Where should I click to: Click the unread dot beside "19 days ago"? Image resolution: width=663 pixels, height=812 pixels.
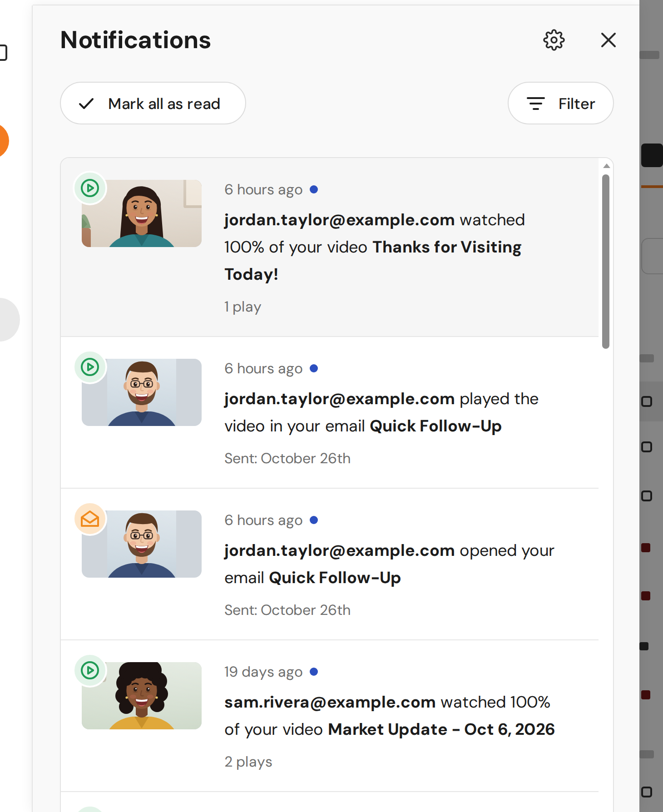coord(314,671)
